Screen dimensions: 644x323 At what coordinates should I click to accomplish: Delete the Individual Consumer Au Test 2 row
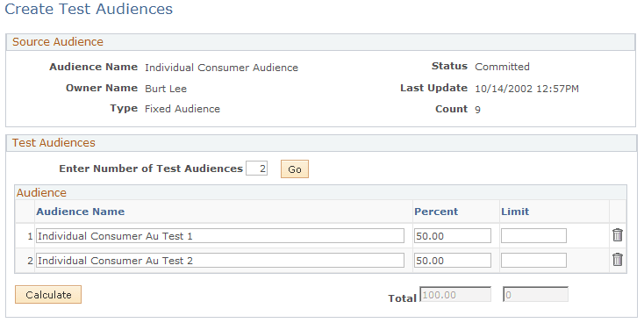point(618,260)
